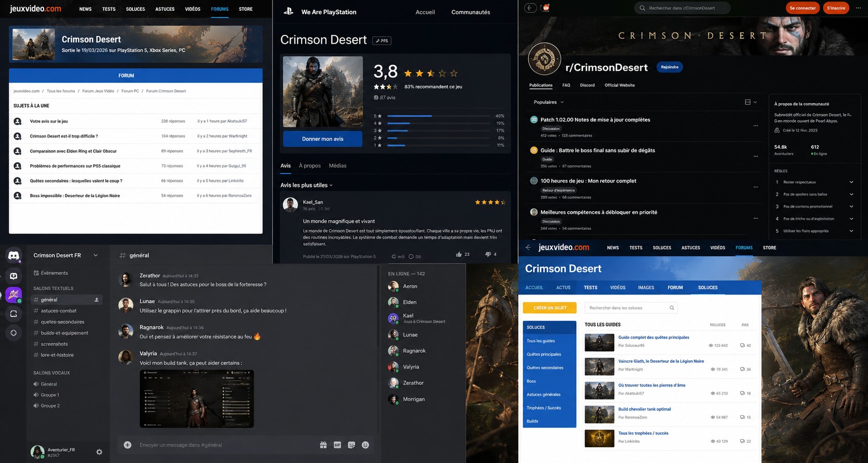This screenshot has height=463, width=868.
Task: Click the magnifier in the soluces search box
Action: click(x=672, y=308)
